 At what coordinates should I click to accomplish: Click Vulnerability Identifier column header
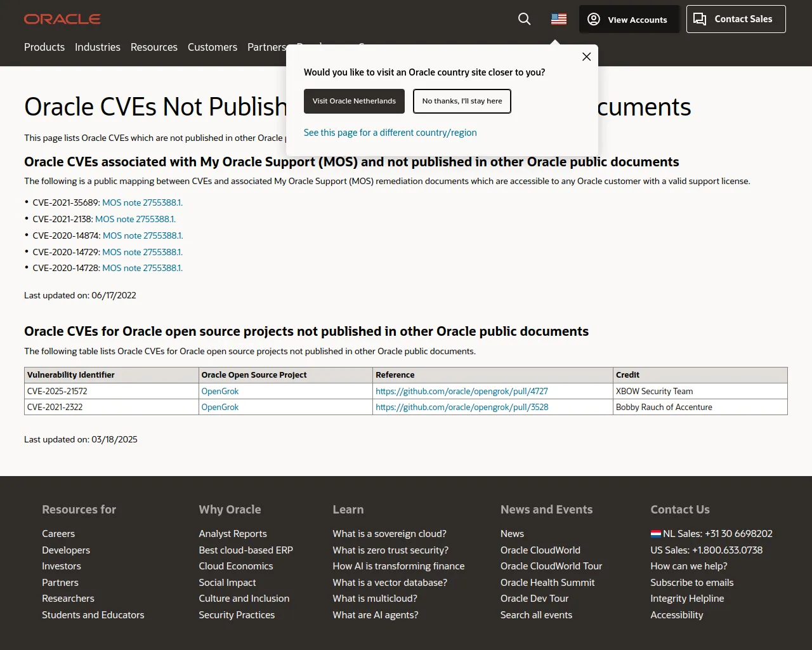coord(112,375)
